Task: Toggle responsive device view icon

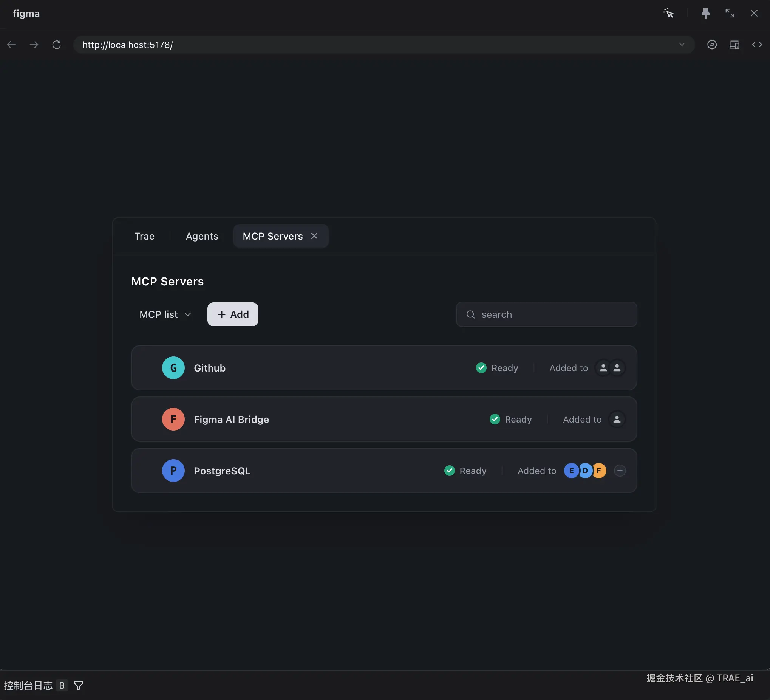Action: 734,45
